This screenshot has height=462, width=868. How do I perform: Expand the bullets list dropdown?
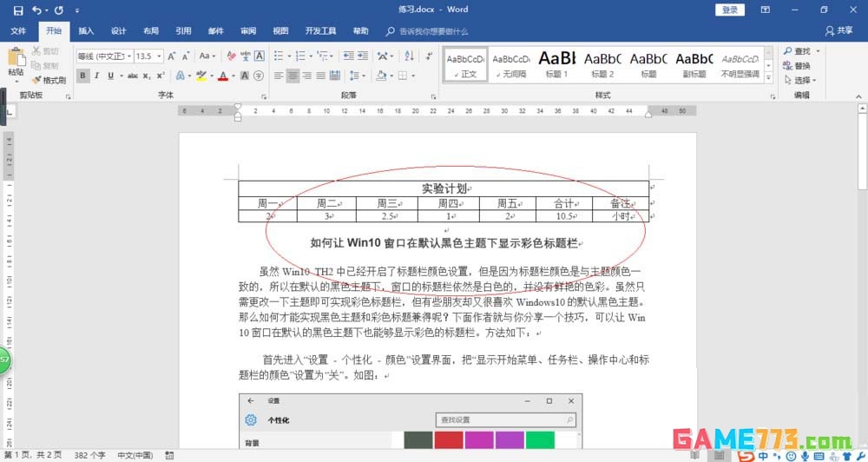point(288,56)
